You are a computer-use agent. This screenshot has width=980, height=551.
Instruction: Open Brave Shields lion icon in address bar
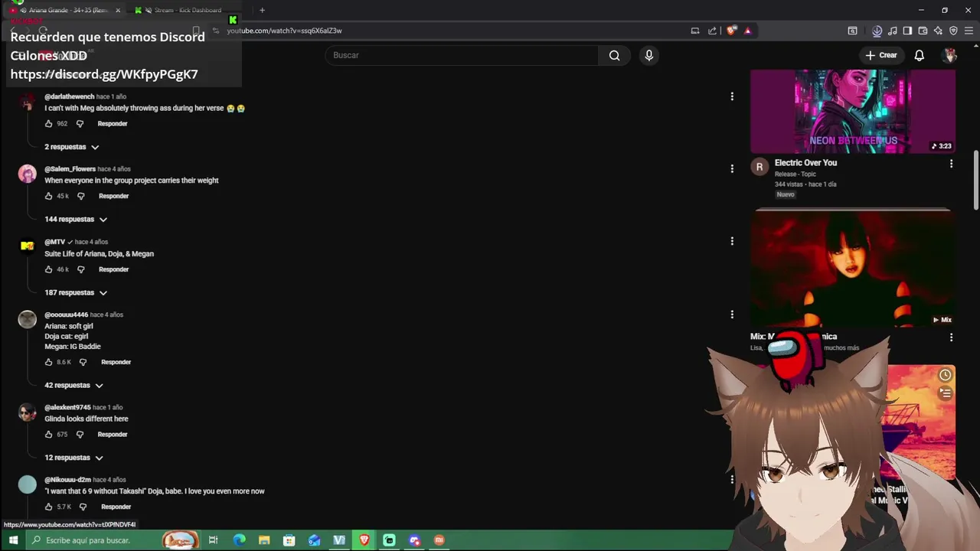pos(732,31)
